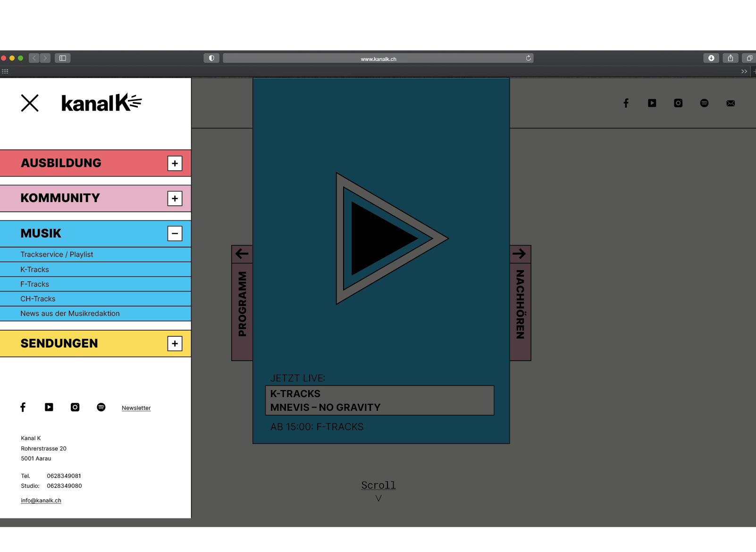This screenshot has height=552, width=756.
Task: Open Trackservice / Playlist menu item
Action: (57, 255)
